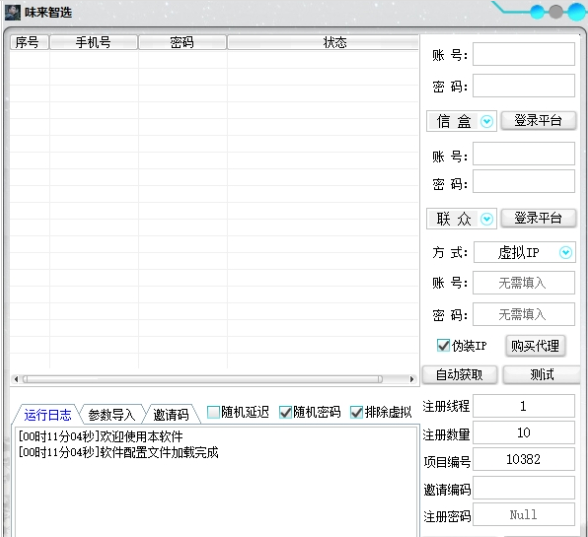Image resolution: width=588 pixels, height=537 pixels.
Task: Expand the 方式 虚拟IP dropdown
Action: [x=566, y=252]
